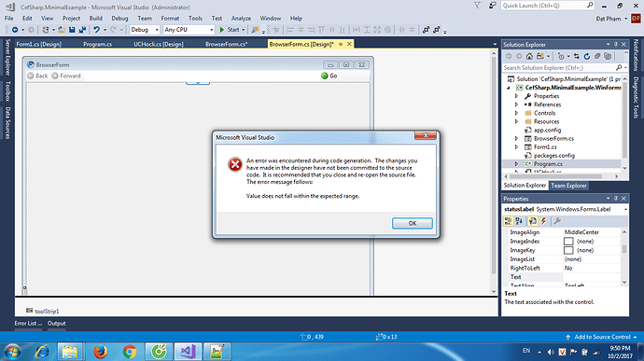Open the Debug configuration dropdown

[145, 30]
